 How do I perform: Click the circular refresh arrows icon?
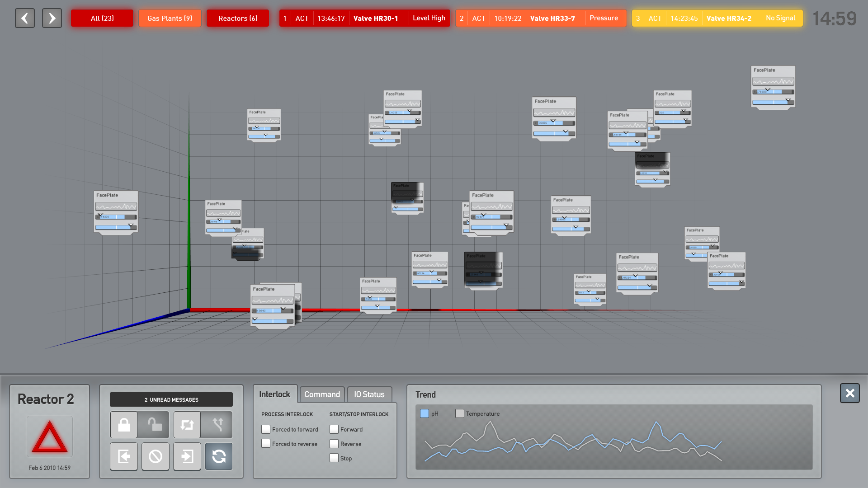click(219, 456)
